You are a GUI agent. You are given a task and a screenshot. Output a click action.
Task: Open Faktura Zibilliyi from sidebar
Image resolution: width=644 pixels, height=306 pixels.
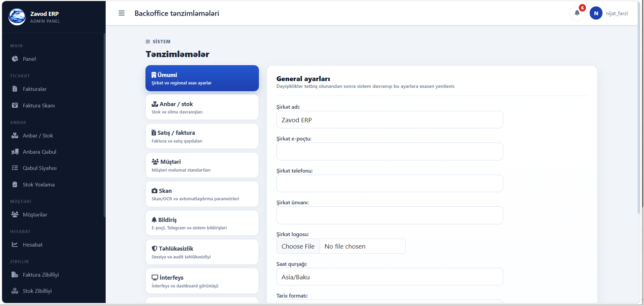[x=41, y=275]
